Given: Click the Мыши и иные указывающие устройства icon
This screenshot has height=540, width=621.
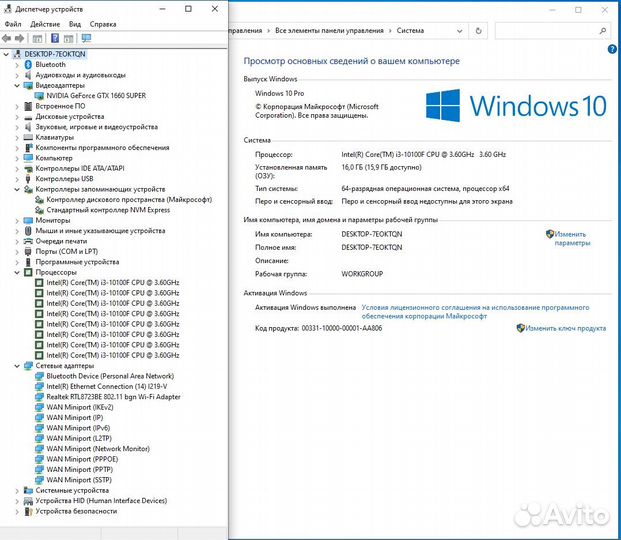Looking at the screenshot, I should 28,231.
